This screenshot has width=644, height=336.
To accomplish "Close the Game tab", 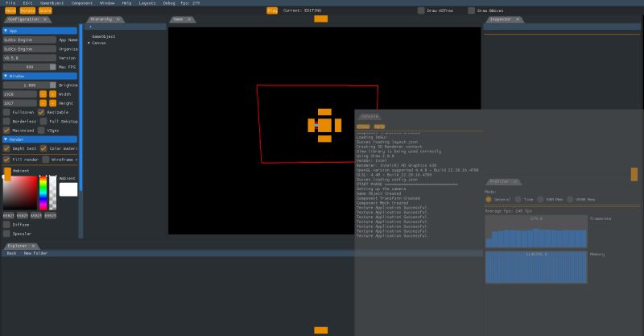I will coord(189,19).
